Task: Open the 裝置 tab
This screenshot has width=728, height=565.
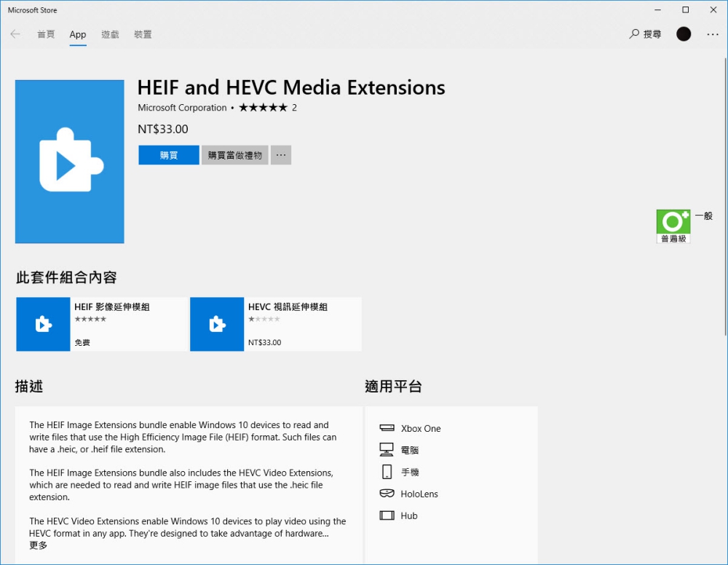Action: point(143,34)
